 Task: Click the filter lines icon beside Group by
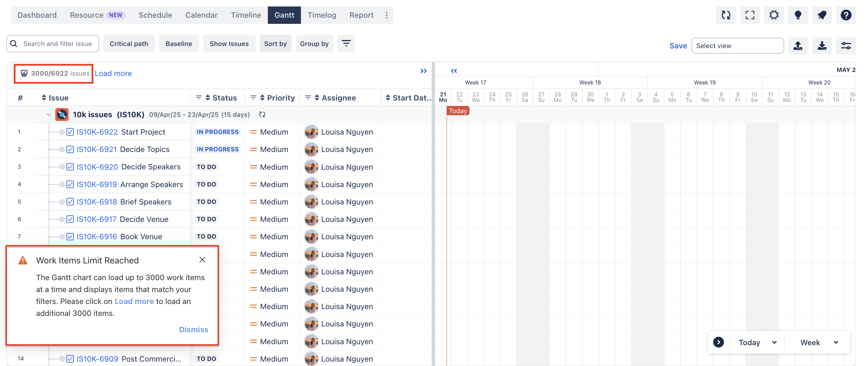[346, 44]
